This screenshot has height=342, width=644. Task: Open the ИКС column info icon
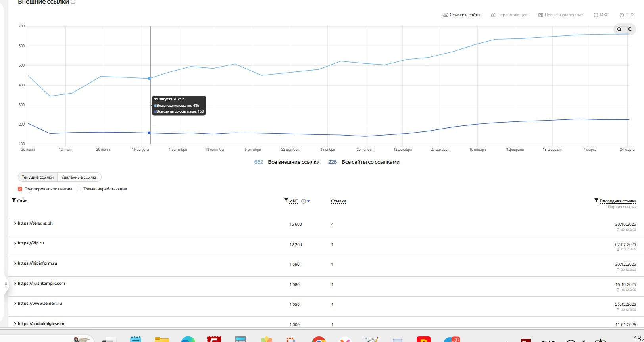[304, 201]
